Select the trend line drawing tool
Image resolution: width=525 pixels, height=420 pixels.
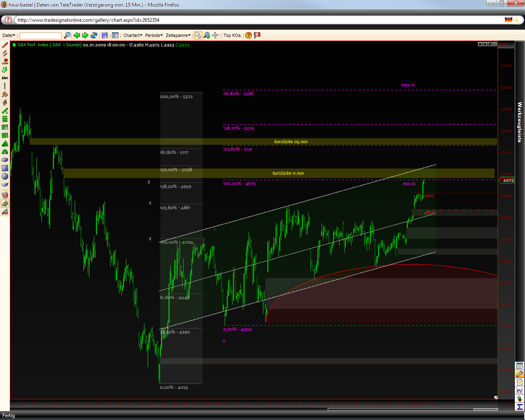[5, 45]
